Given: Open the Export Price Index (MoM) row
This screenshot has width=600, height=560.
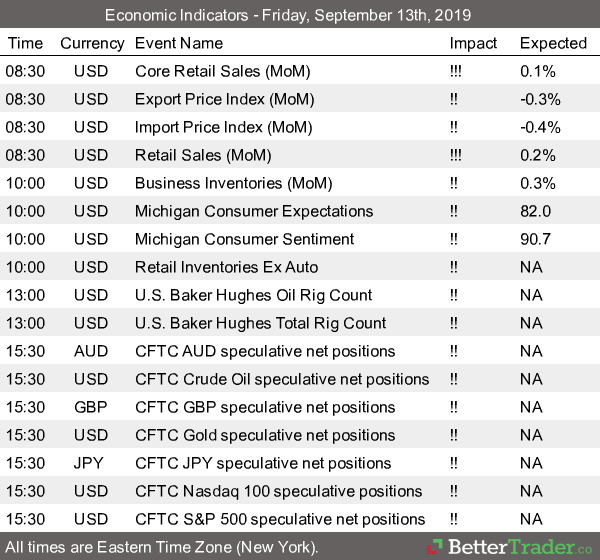Looking at the screenshot, I should pos(225,99).
